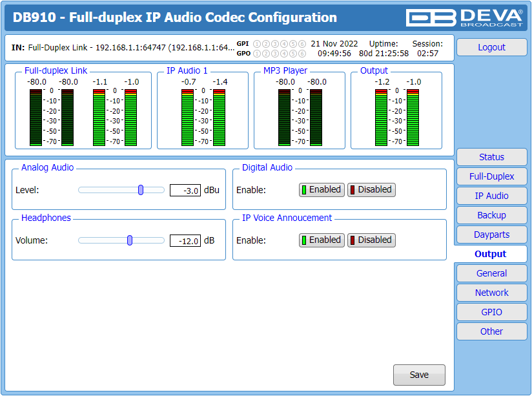Click the Output meter title
Screen dimensions: 532x396
(374, 70)
